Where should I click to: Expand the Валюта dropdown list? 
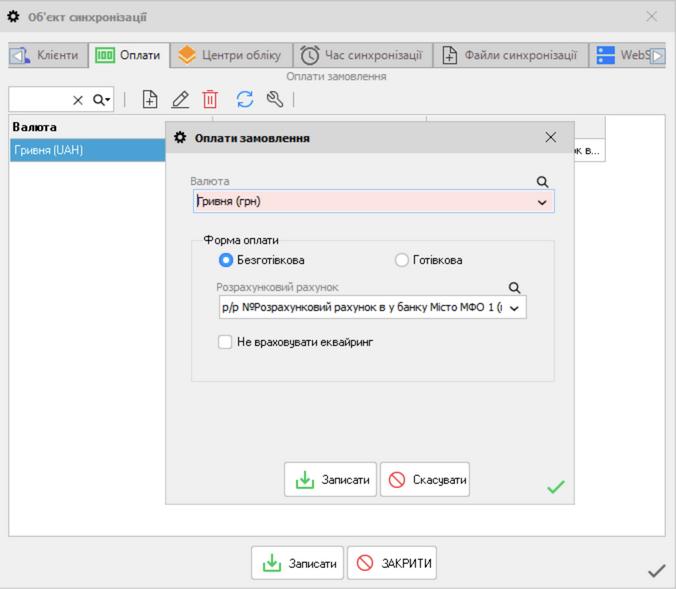543,202
